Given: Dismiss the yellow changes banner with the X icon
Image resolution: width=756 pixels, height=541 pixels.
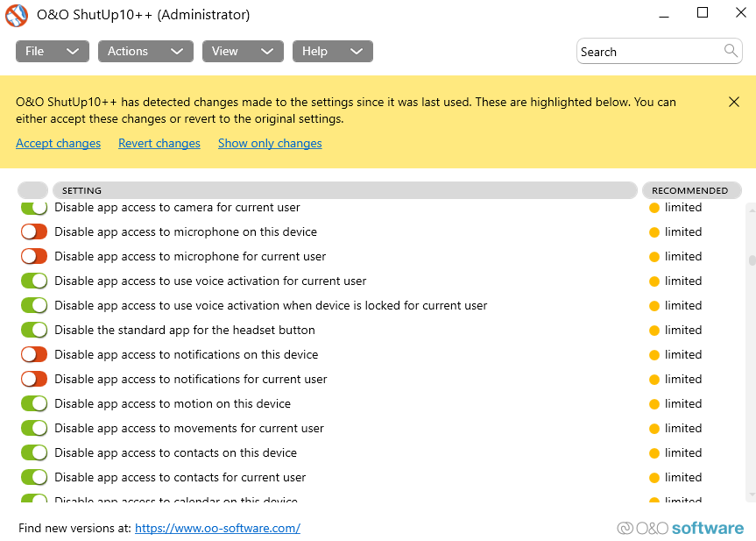Looking at the screenshot, I should tap(734, 102).
